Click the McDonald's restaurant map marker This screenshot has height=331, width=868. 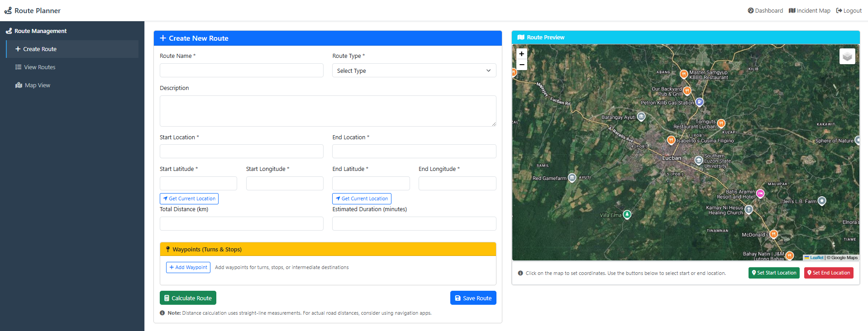(x=773, y=234)
